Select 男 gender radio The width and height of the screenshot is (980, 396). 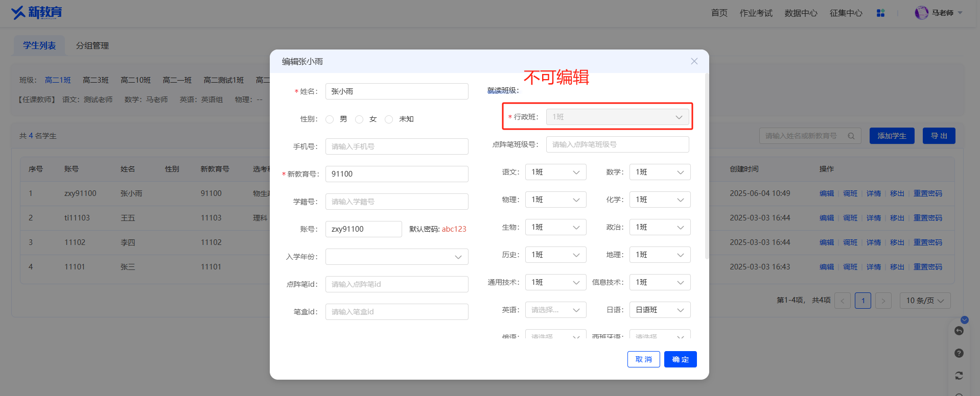(x=330, y=119)
